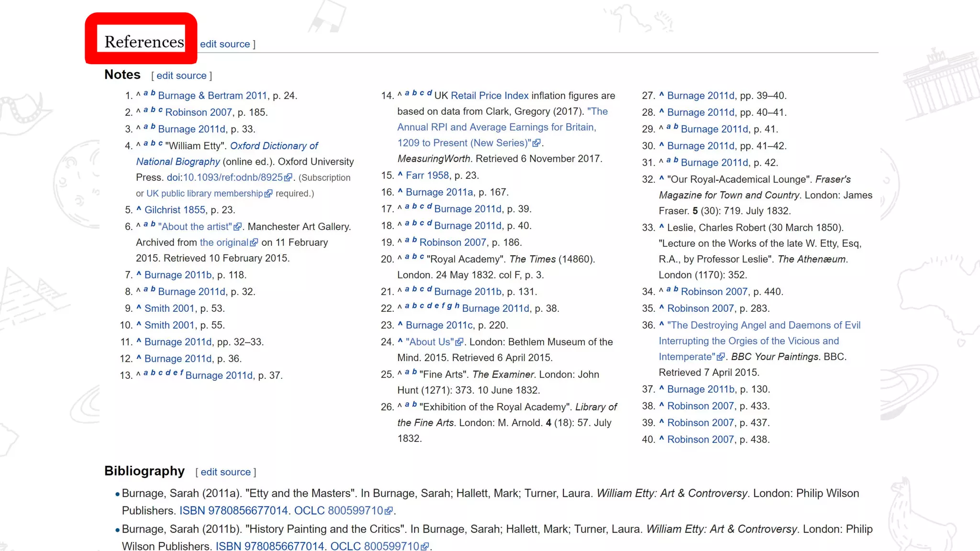Click external link icon after doi:10.1093/ref:odnb/8925
Viewport: 980px width, 551px height.
[x=288, y=177]
